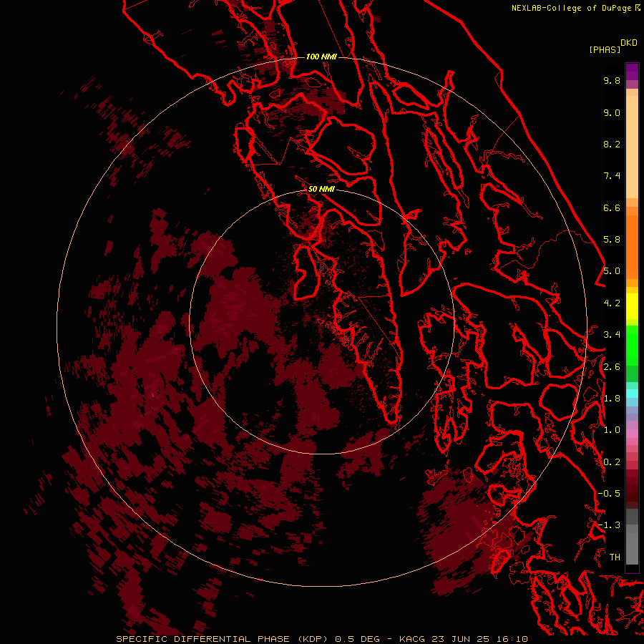Image resolution: width=644 pixels, height=644 pixels.
Task: Click the 3.4 value on color scale
Action: click(612, 335)
